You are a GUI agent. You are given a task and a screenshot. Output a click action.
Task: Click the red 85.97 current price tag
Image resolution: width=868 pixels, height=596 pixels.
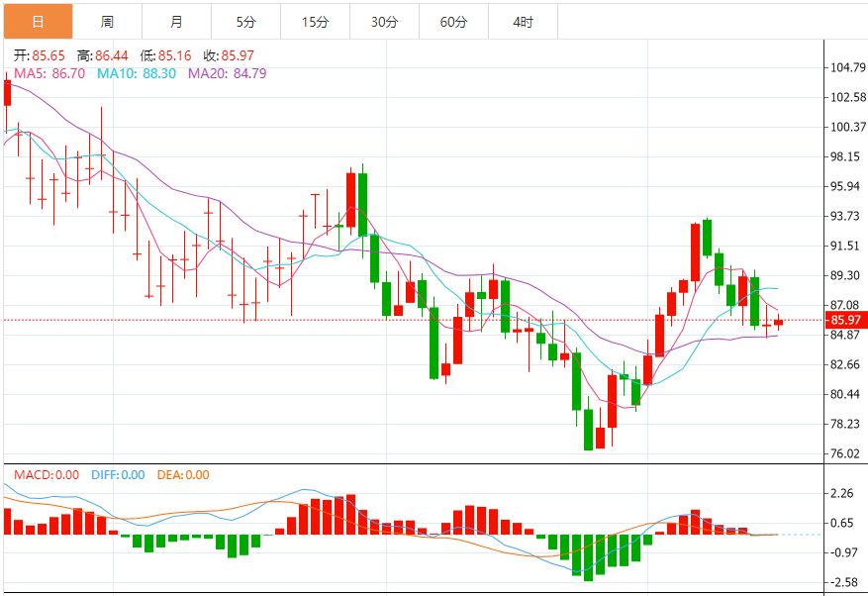click(846, 320)
